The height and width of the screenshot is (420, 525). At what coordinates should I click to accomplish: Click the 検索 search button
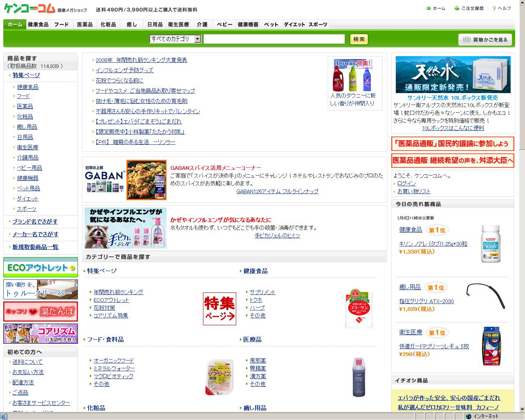359,39
